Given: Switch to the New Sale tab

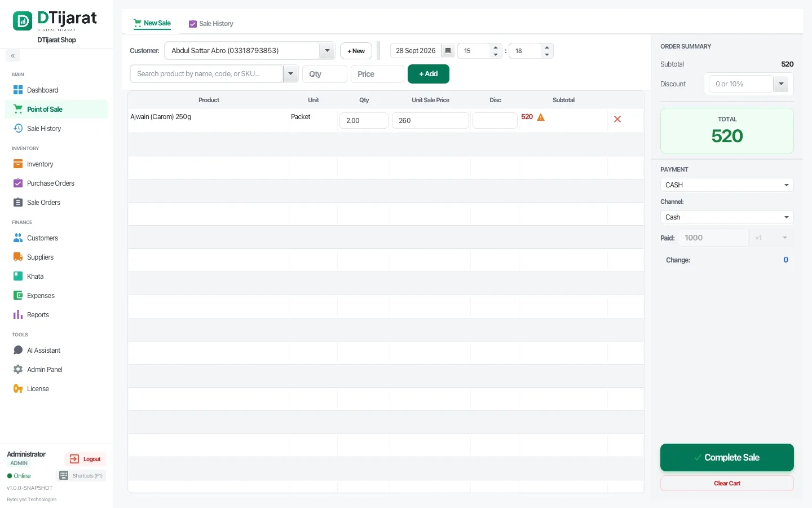Looking at the screenshot, I should point(152,23).
